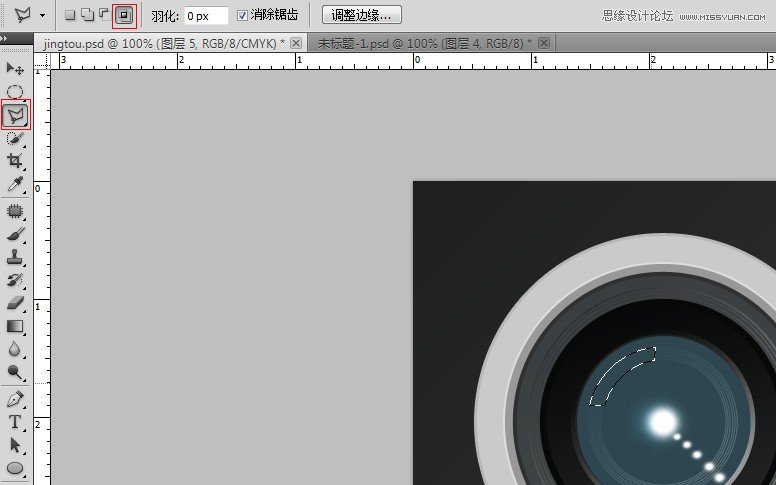This screenshot has height=485, width=776.
Task: Click the ruler origin corner box
Action: 42,61
